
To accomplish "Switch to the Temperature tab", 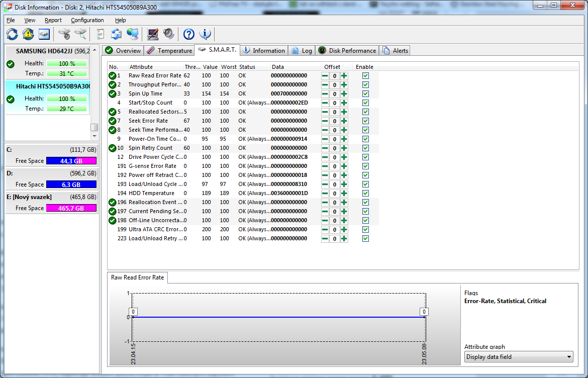I will point(169,51).
